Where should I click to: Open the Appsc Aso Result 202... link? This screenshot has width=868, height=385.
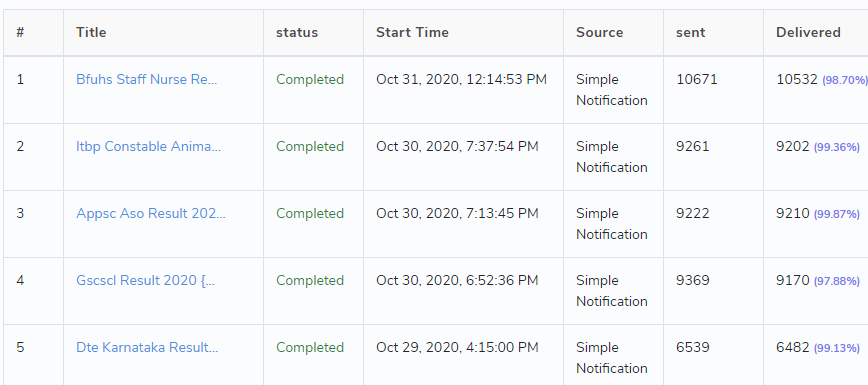tap(151, 214)
